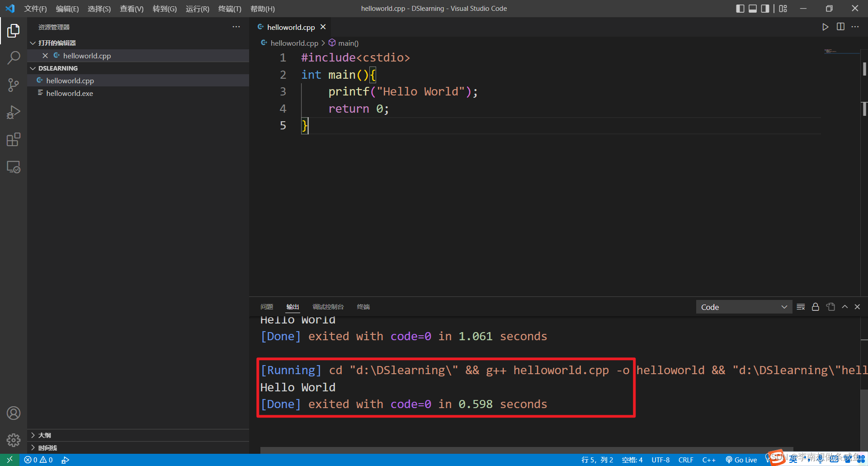The width and height of the screenshot is (868, 466).
Task: Change CRLF end of line sequence
Action: pos(686,460)
